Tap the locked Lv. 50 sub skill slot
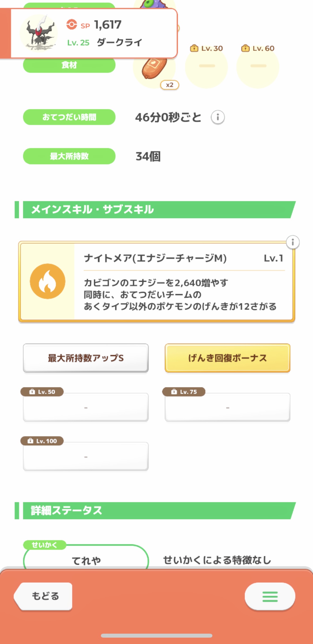This screenshot has width=313, height=644. click(x=86, y=407)
